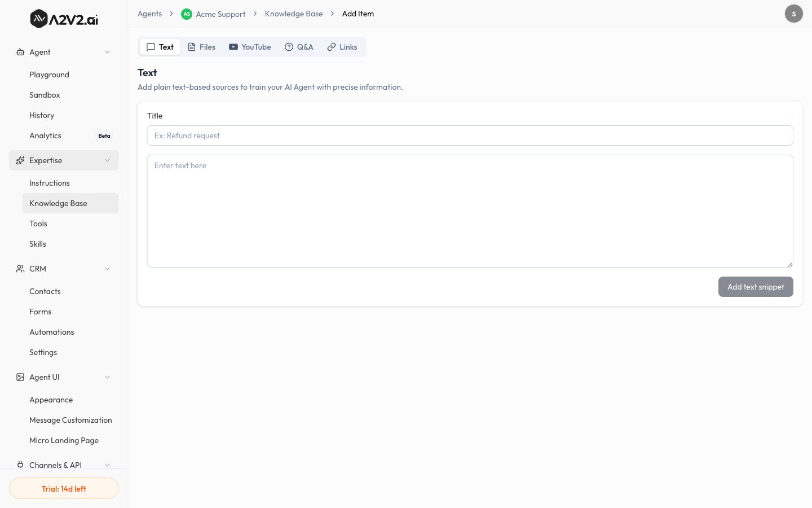812x508 pixels.
Task: Open Message Customization page
Action: 70,420
